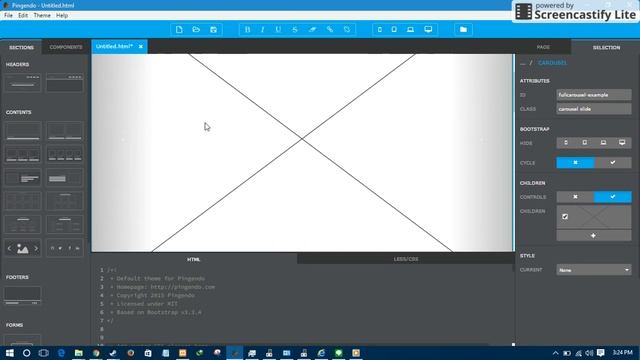Viewport: 640px width, 360px height.
Task: Toggle strikethrough formatting
Action: pyautogui.click(x=295, y=29)
